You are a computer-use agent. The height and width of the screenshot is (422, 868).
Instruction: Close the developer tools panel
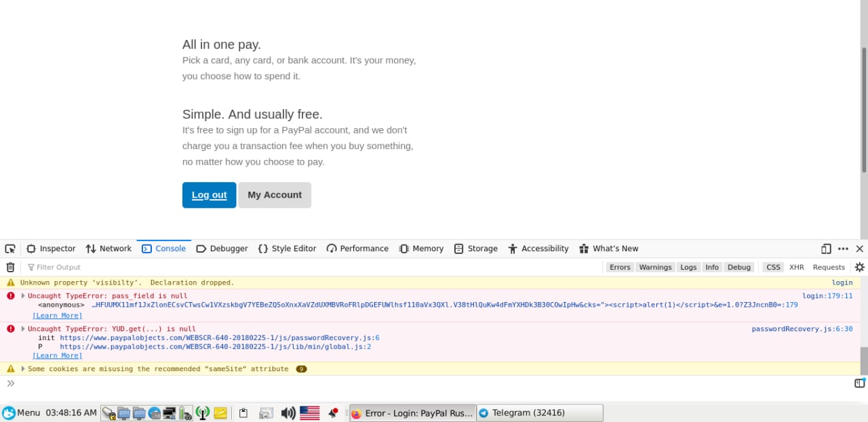860,249
